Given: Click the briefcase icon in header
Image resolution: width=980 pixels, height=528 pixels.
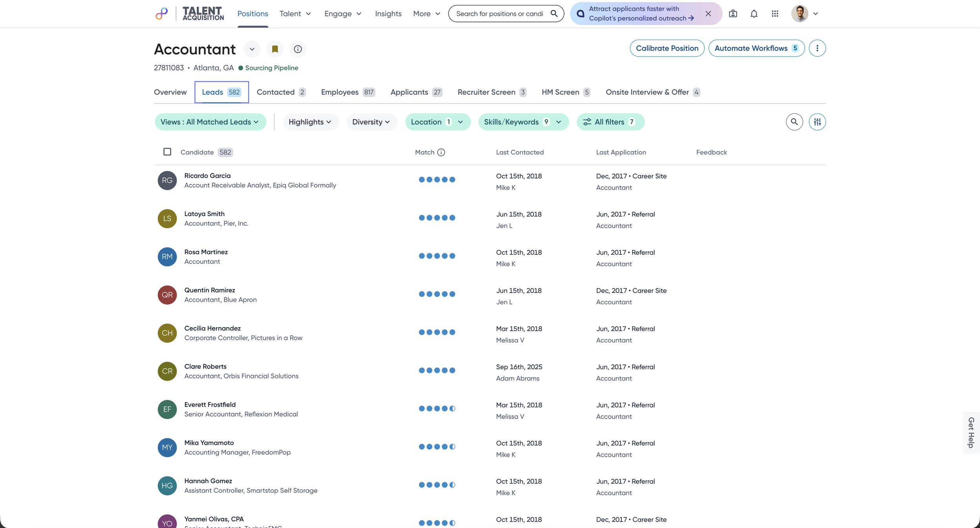Looking at the screenshot, I should coord(733,14).
